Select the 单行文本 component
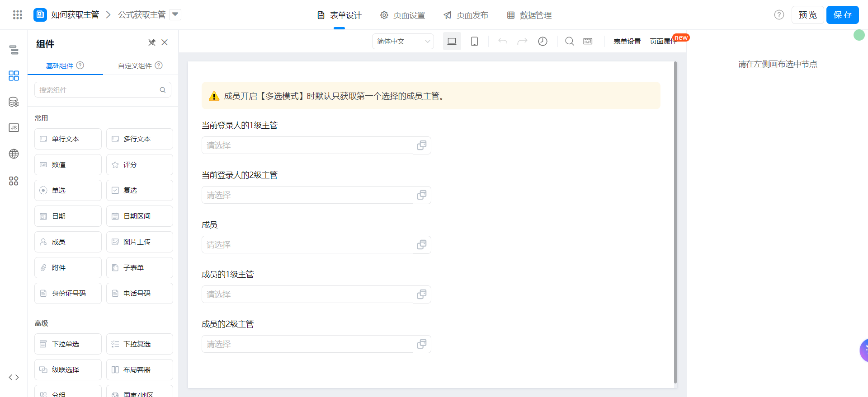Viewport: 868px width, 397px height. pyautogui.click(x=68, y=139)
